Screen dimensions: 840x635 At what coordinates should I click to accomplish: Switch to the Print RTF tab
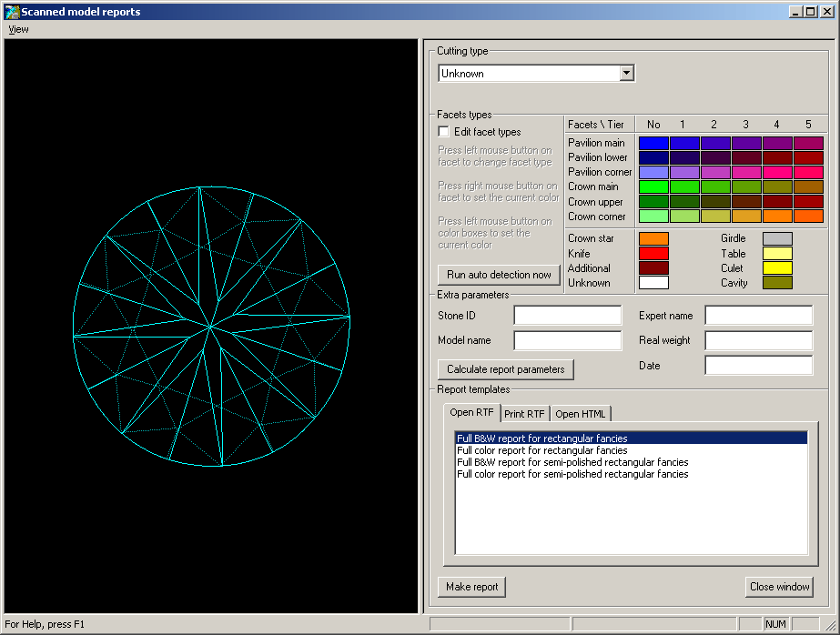coord(524,414)
